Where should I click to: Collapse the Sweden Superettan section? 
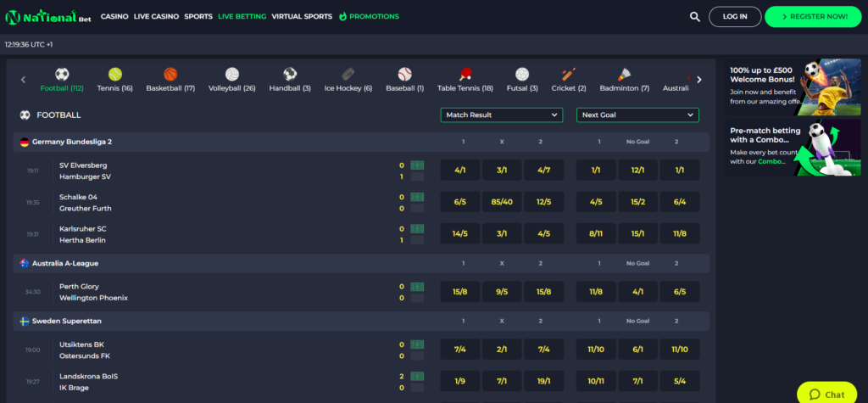pos(361,321)
